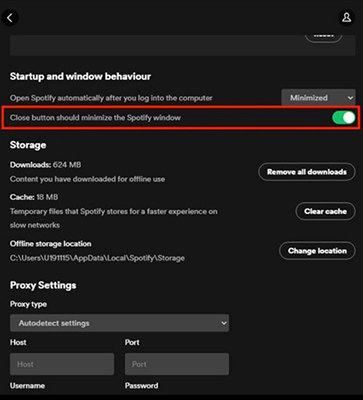Select the Proxy Settings heading
Viewport: 363px width, 400px height.
(x=43, y=285)
